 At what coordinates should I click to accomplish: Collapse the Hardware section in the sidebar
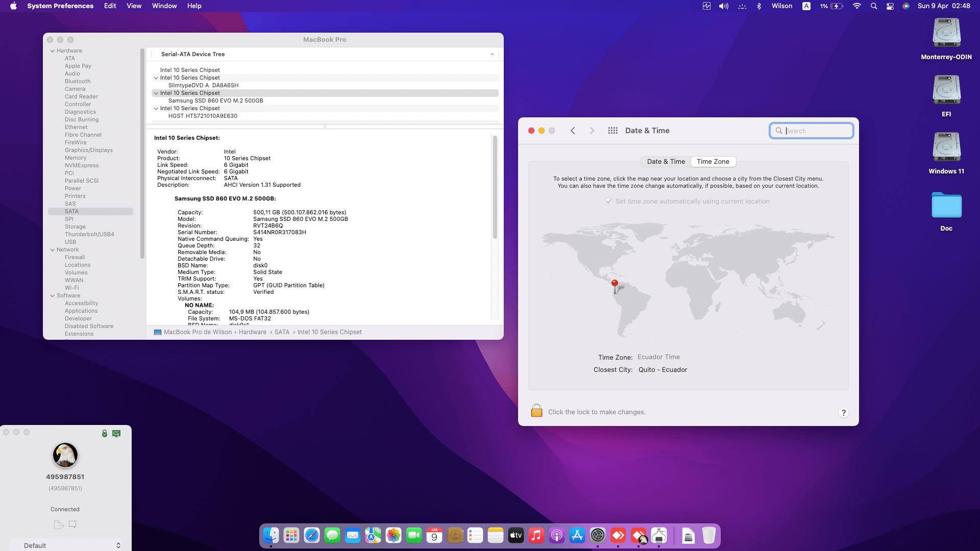click(x=53, y=51)
